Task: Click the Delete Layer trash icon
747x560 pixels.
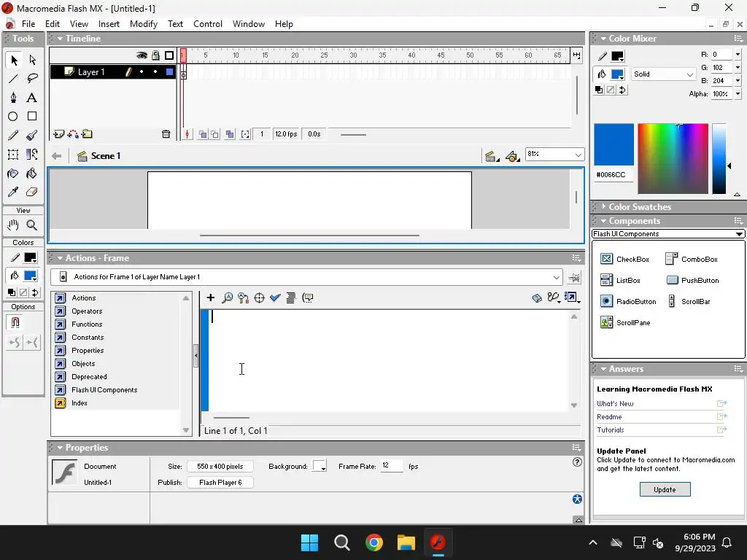Action: pos(166,134)
